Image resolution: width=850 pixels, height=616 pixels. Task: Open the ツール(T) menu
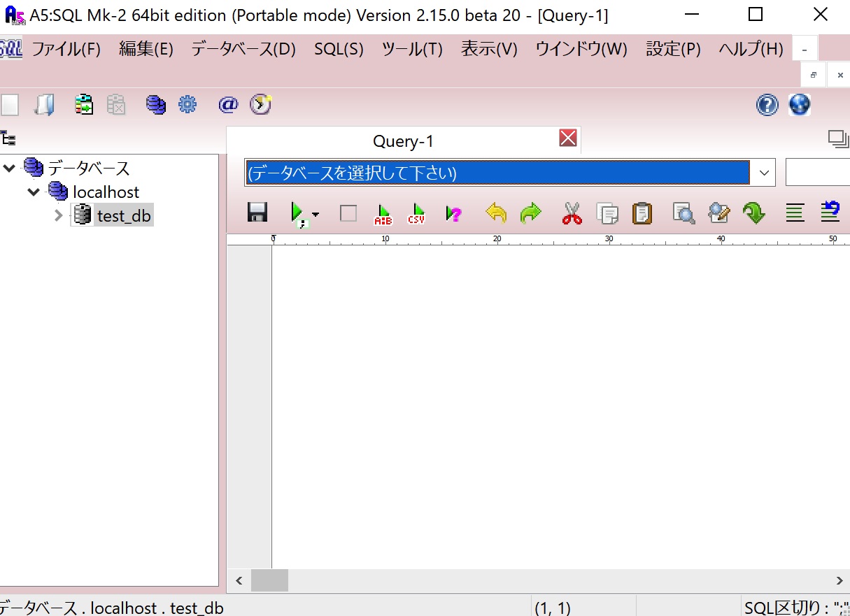tap(411, 49)
